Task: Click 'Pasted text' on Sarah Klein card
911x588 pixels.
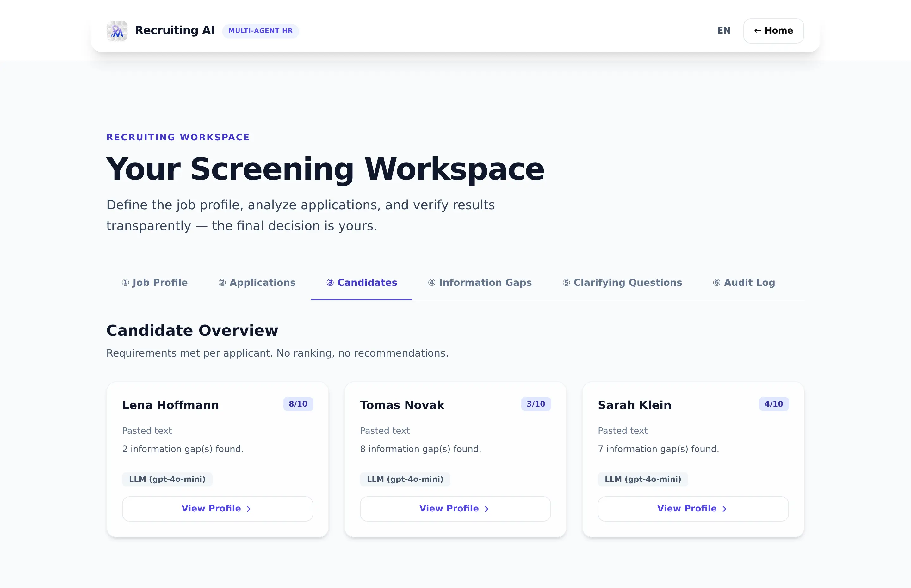Action: pos(623,431)
